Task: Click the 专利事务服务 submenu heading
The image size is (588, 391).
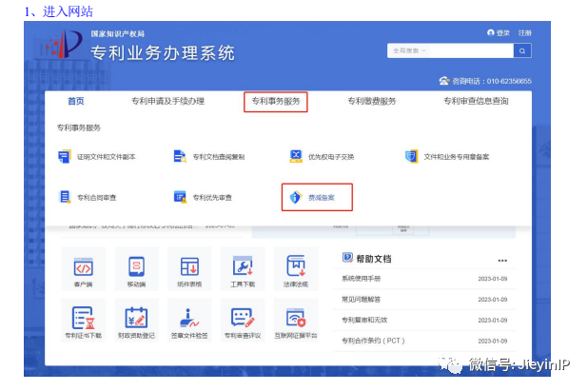Action: [79, 127]
